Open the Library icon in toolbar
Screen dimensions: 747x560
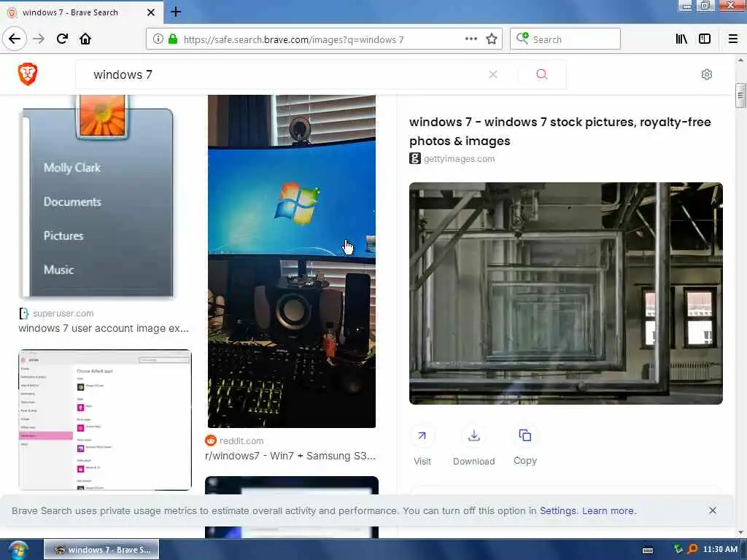(681, 39)
